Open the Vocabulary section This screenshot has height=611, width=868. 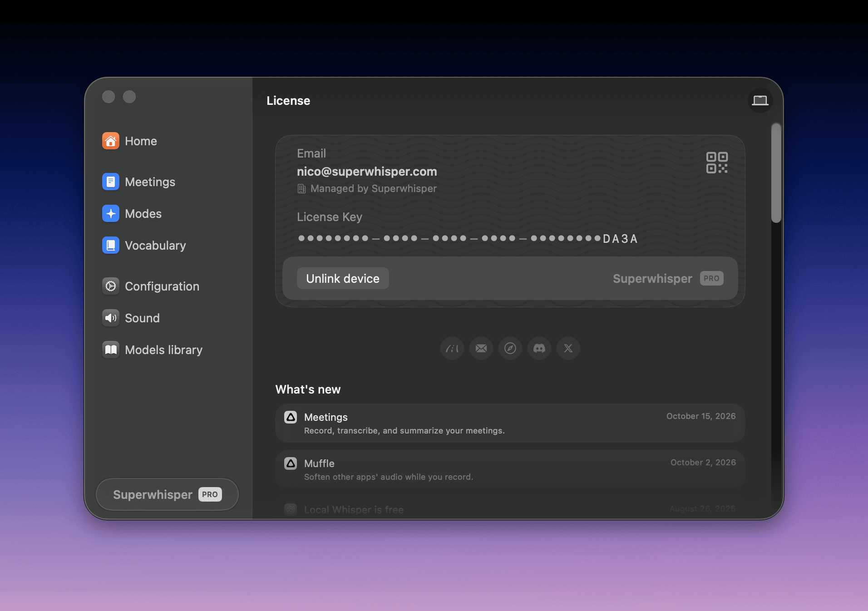click(x=155, y=246)
